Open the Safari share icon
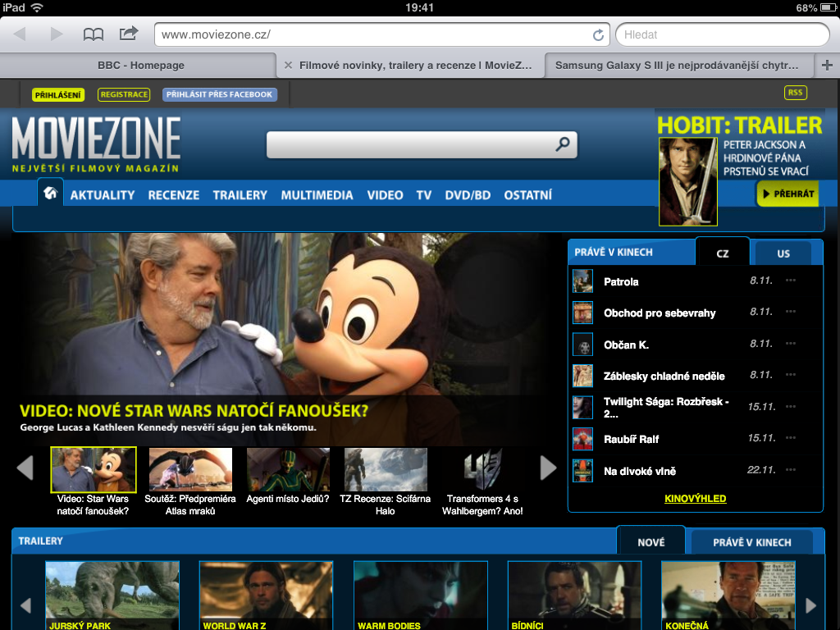840x630 pixels. tap(129, 34)
